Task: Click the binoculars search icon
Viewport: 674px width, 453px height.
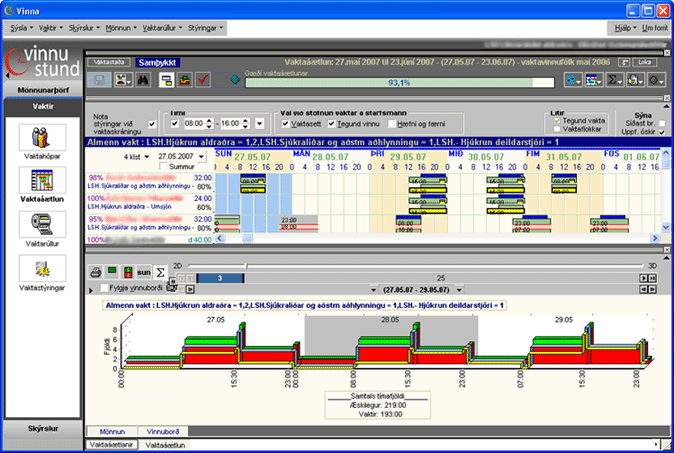Action: point(143,80)
